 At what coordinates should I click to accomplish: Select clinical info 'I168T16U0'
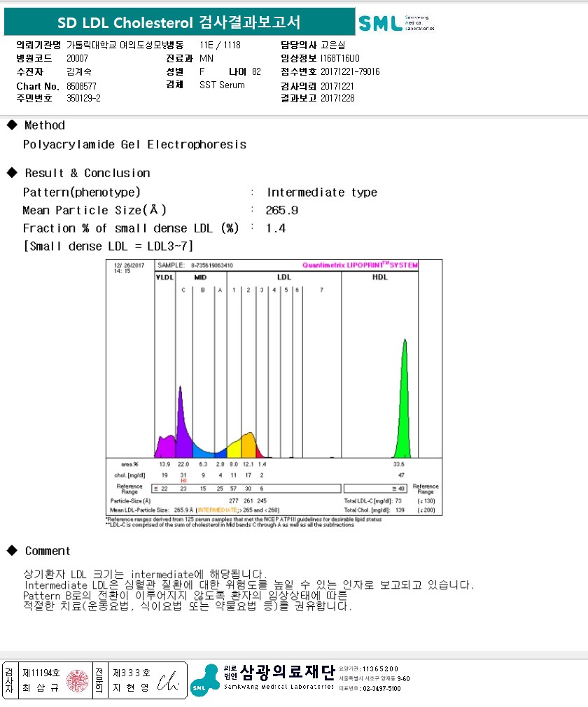[x=340, y=58]
